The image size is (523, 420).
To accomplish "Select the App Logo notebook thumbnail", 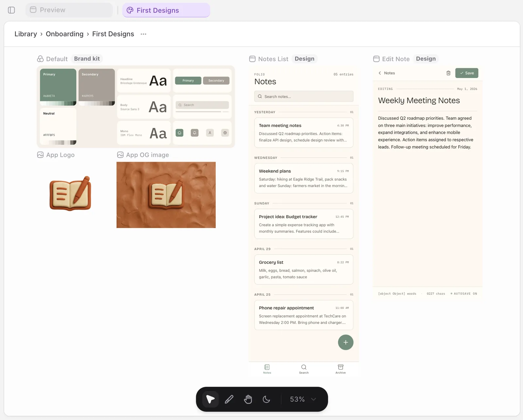I will click(70, 193).
